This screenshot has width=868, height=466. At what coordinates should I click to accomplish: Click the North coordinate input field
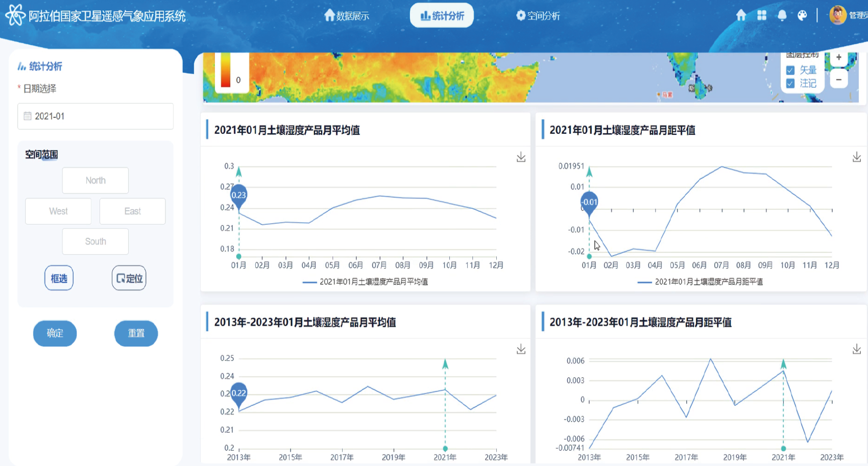pyautogui.click(x=95, y=181)
